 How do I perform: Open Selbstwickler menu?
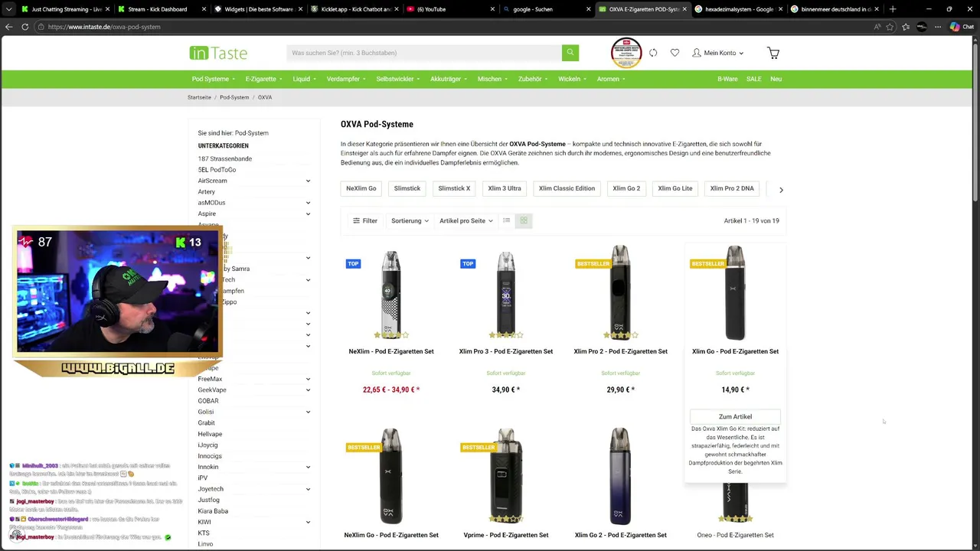(x=398, y=79)
